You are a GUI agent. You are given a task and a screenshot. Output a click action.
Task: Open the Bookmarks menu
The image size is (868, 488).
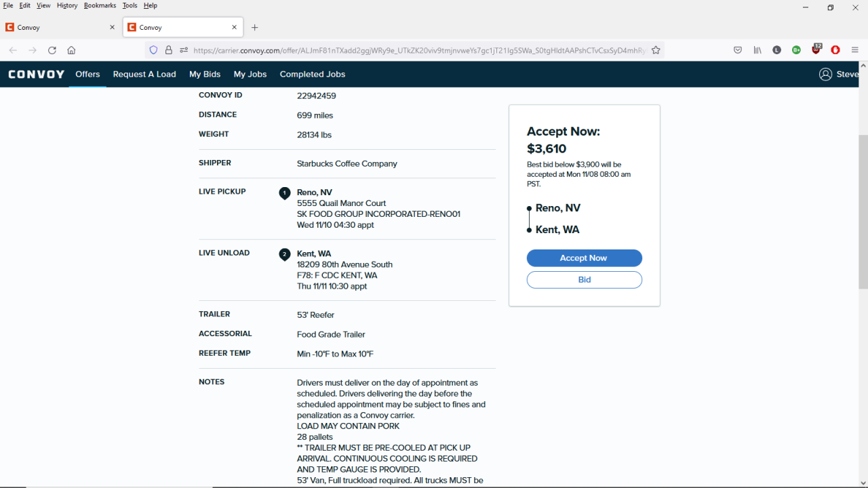100,5
